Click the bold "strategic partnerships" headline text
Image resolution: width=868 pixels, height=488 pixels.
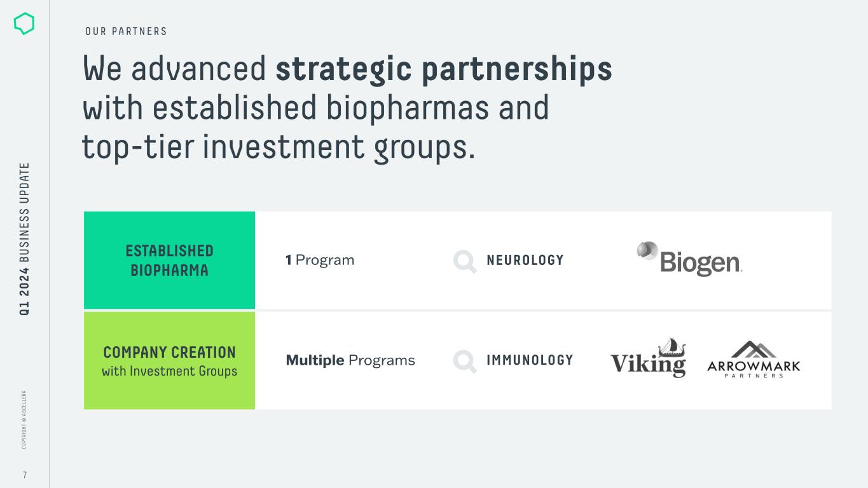tap(443, 69)
